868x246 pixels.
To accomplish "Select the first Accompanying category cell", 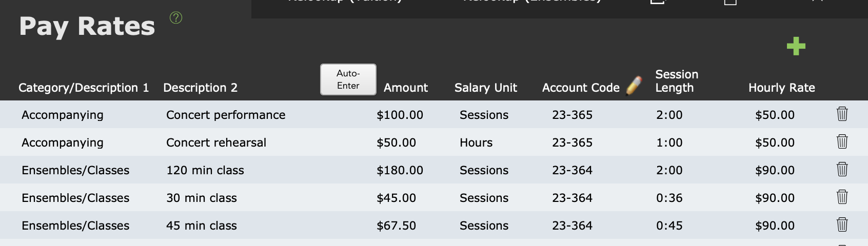I will pos(63,115).
